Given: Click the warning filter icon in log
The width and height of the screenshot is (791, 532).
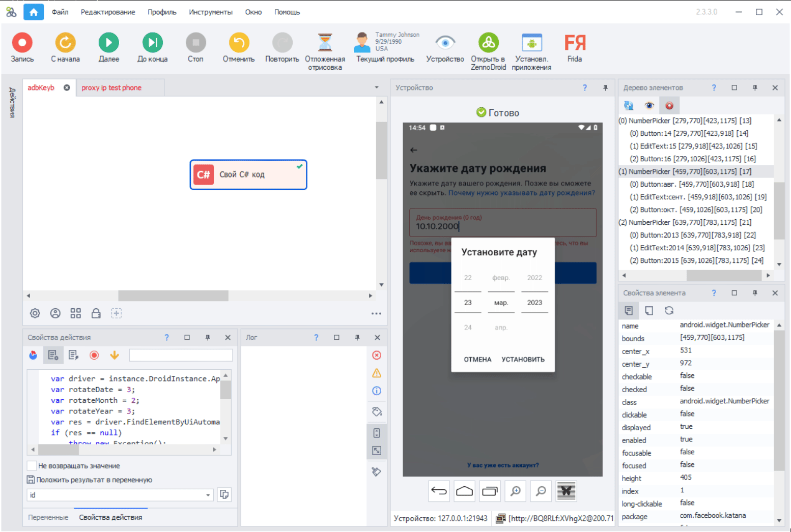Looking at the screenshot, I should 377,373.
